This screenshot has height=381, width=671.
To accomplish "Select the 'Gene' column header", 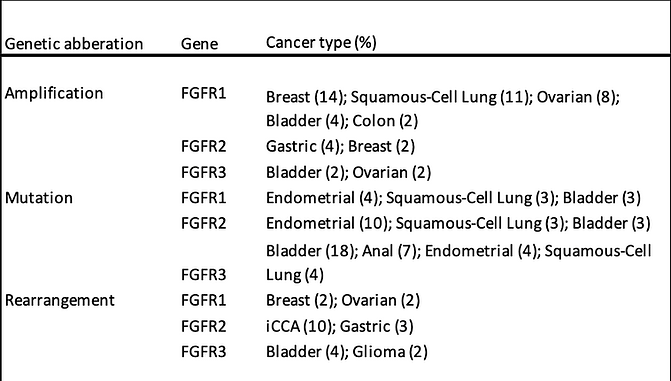I will click(199, 44).
